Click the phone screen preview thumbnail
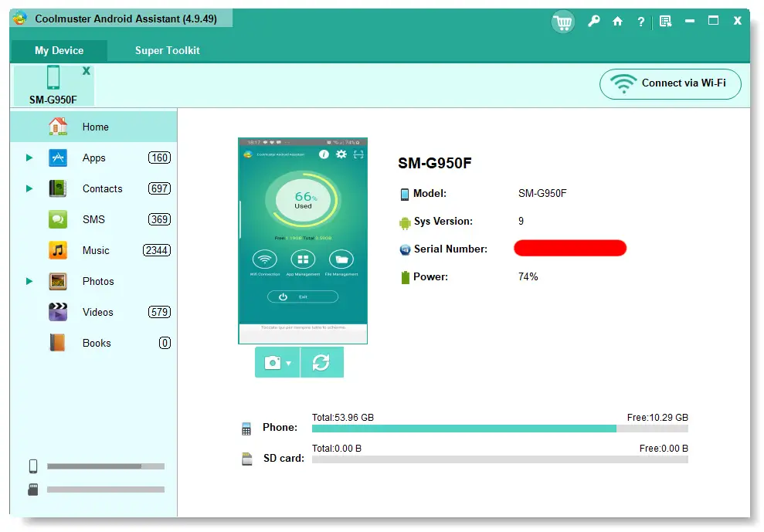The height and width of the screenshot is (532, 764). coord(303,241)
